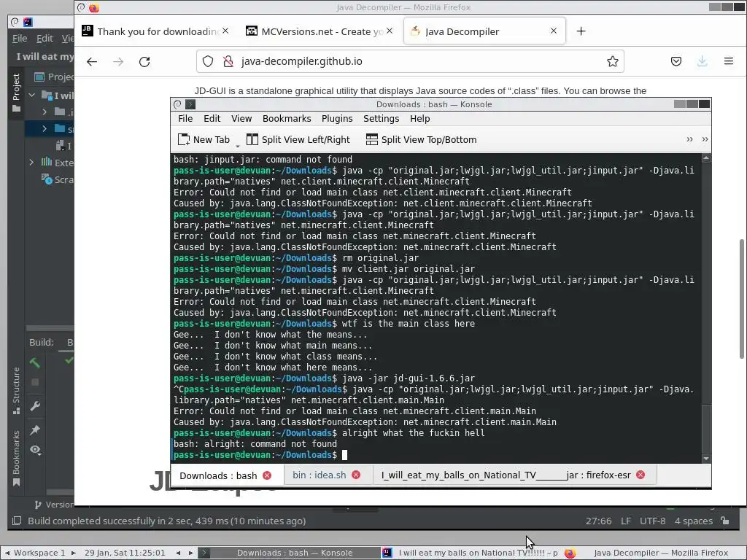The image size is (747, 560).
Task: Click the 4 spaces indent setting
Action: point(694,521)
